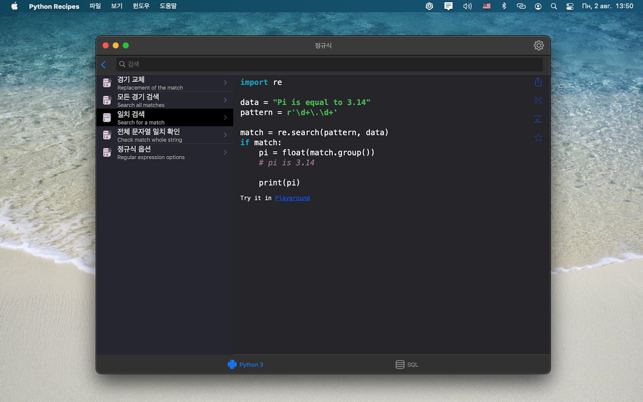Select the Python 3 tab
Screen dimensions: 643x402
(x=246, y=365)
